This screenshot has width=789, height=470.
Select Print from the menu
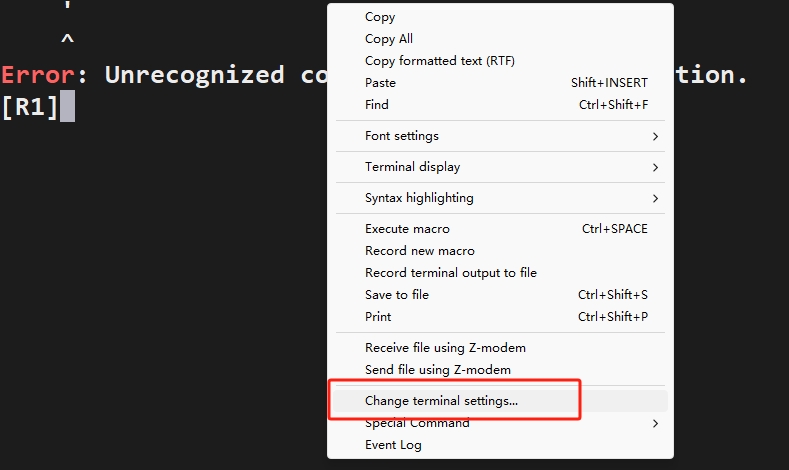pos(378,317)
